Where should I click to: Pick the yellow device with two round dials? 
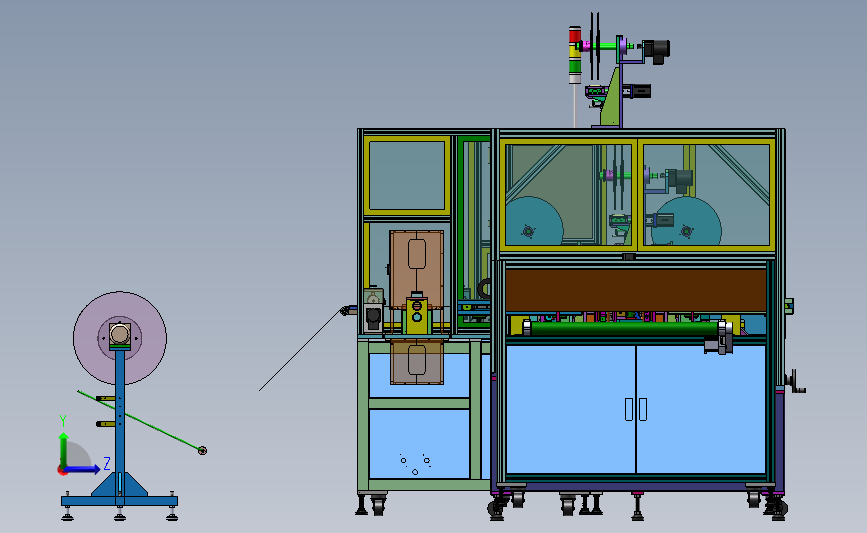[417, 316]
